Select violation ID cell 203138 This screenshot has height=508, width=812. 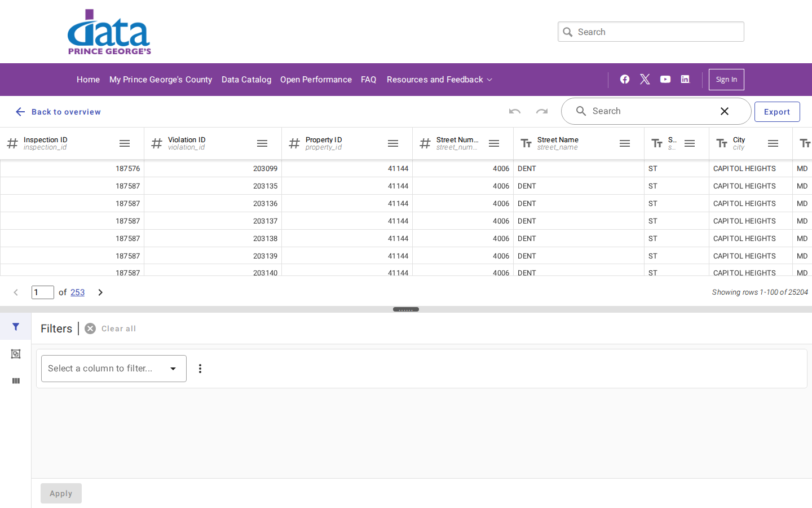213,238
